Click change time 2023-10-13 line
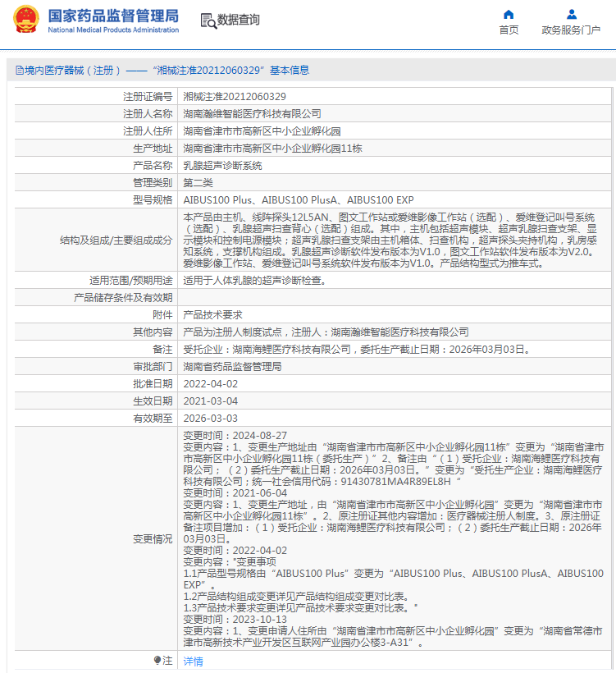The image size is (616, 673). [x=235, y=620]
